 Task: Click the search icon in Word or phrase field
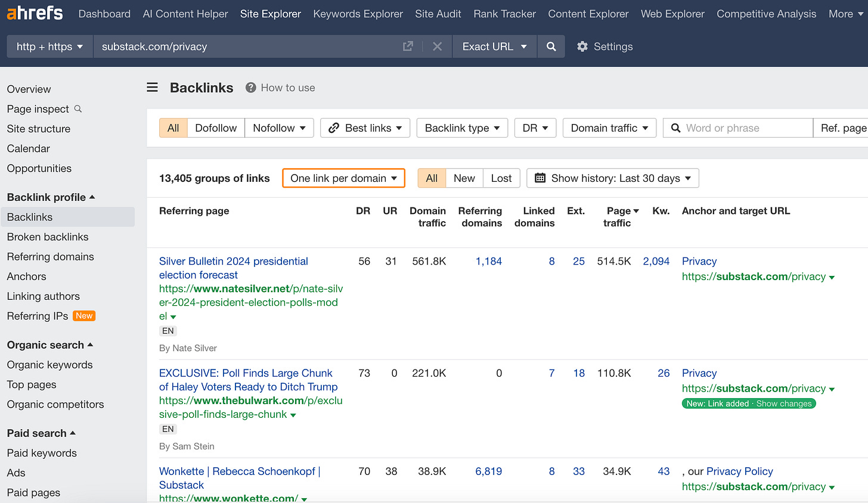[675, 128]
